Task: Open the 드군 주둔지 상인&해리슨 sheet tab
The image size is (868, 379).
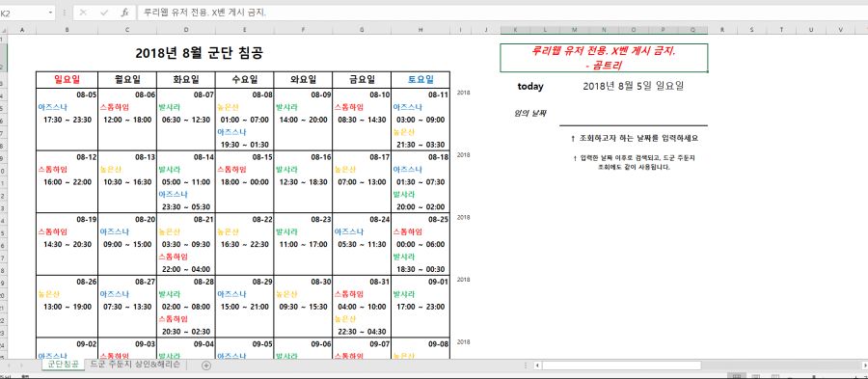Action: point(135,365)
